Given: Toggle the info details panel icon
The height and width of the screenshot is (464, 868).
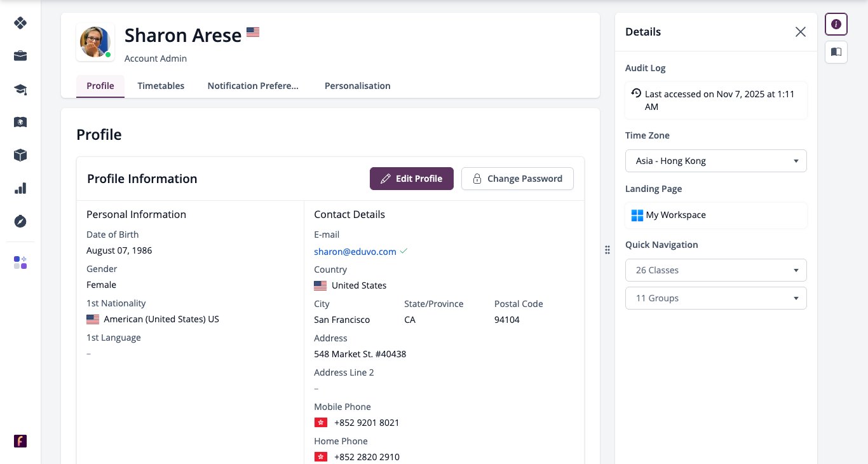Looking at the screenshot, I should [x=836, y=24].
